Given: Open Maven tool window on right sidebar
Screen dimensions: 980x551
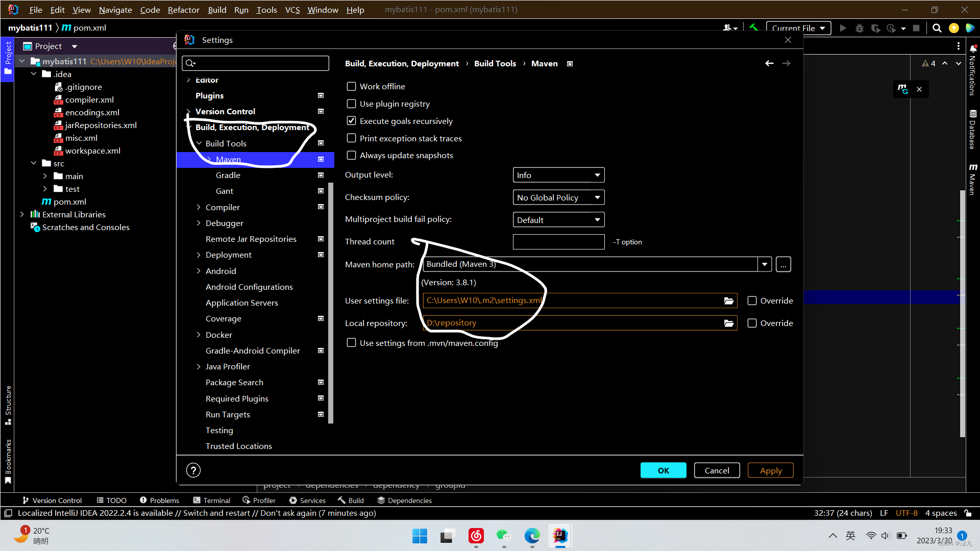Looking at the screenshot, I should coord(973,180).
